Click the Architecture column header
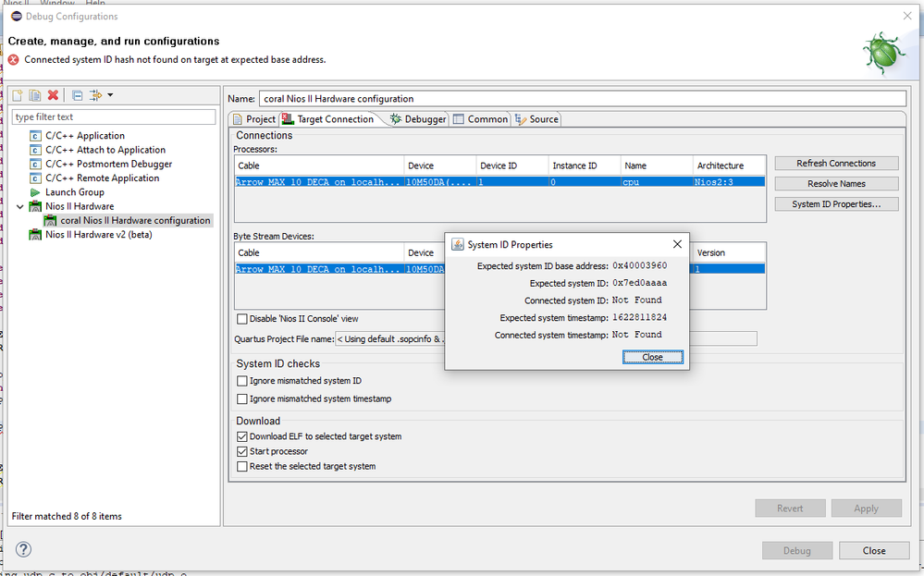This screenshot has width=924, height=576. click(x=729, y=165)
